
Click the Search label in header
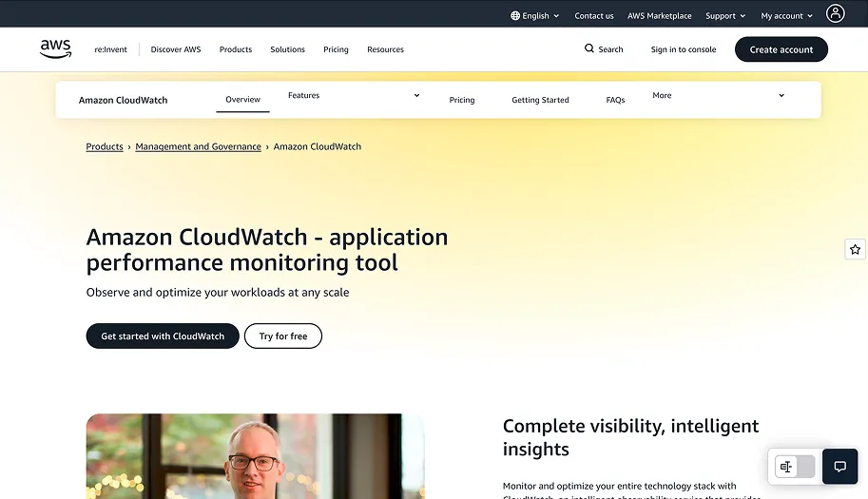point(610,49)
